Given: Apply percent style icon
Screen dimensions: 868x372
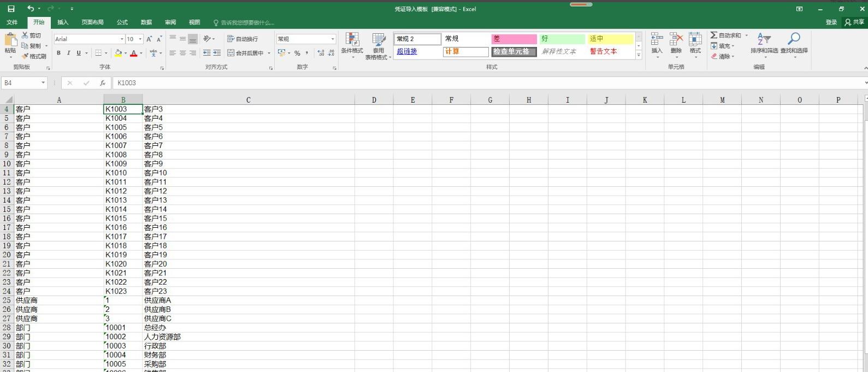Looking at the screenshot, I should (x=297, y=53).
